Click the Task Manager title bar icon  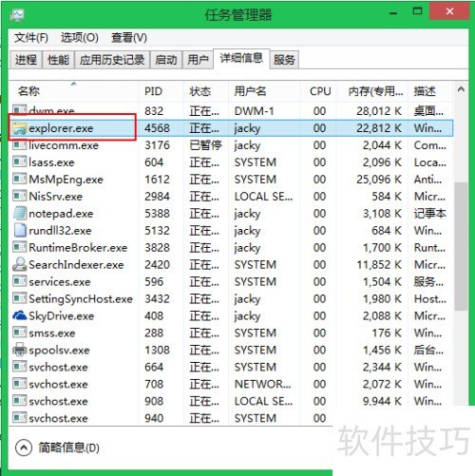click(17, 15)
